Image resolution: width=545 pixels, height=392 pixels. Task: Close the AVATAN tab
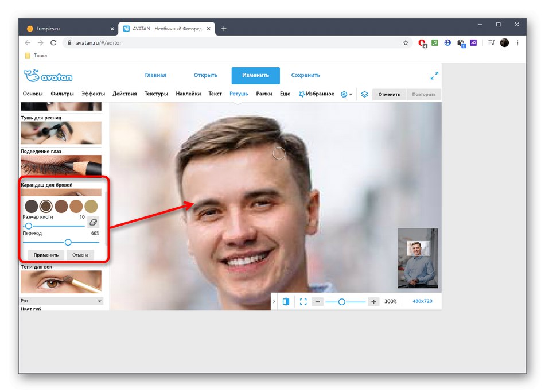pos(209,29)
